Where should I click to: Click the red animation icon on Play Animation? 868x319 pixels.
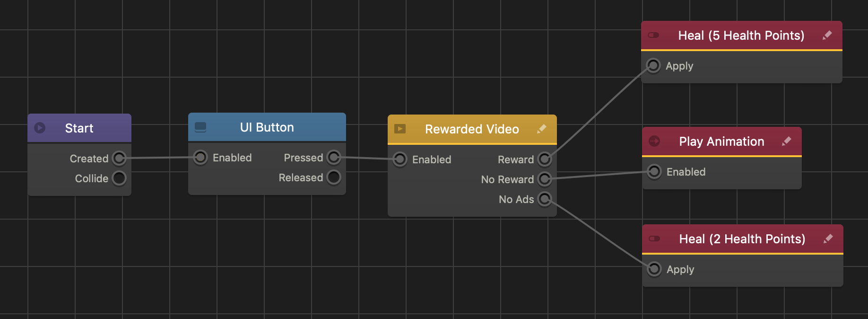click(x=654, y=141)
